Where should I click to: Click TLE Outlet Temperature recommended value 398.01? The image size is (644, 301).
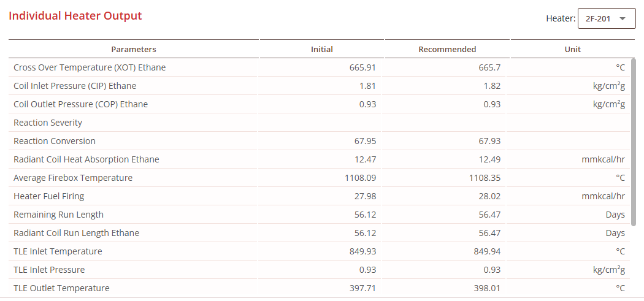[487, 288]
